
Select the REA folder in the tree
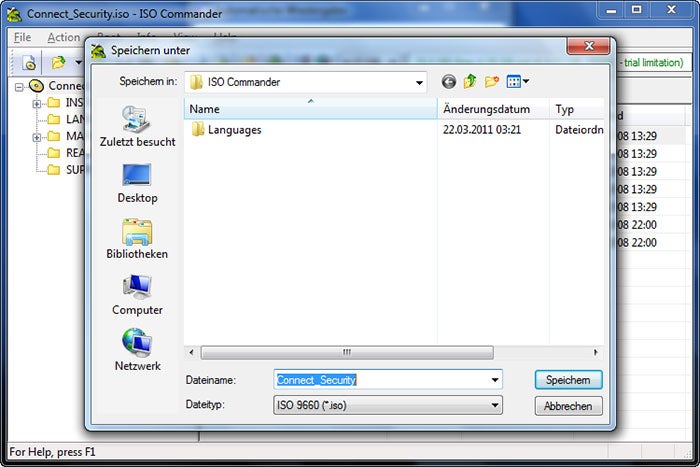tap(66, 153)
